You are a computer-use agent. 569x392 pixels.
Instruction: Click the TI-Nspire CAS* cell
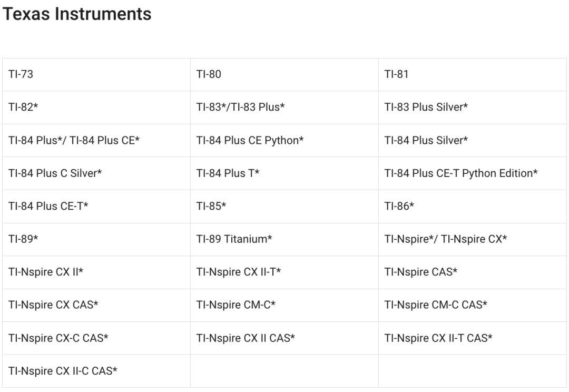[x=421, y=272]
